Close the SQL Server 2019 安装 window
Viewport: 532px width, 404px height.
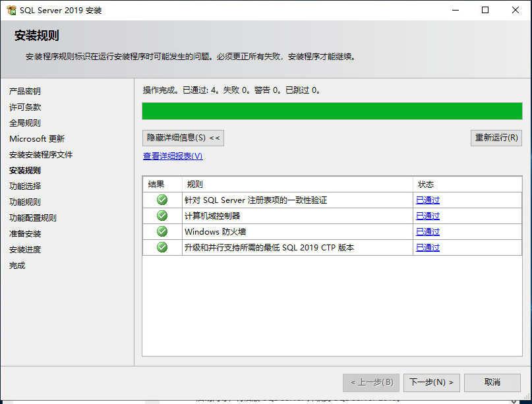pos(516,10)
